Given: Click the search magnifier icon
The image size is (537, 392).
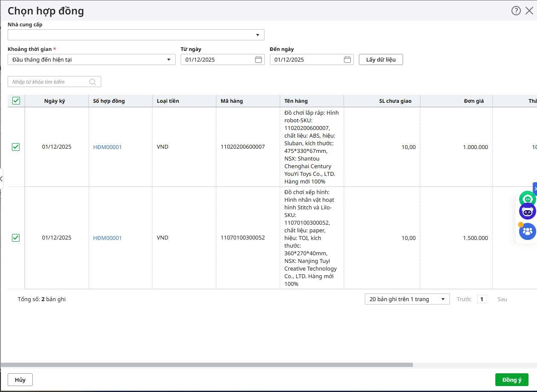Looking at the screenshot, I should click(x=93, y=82).
